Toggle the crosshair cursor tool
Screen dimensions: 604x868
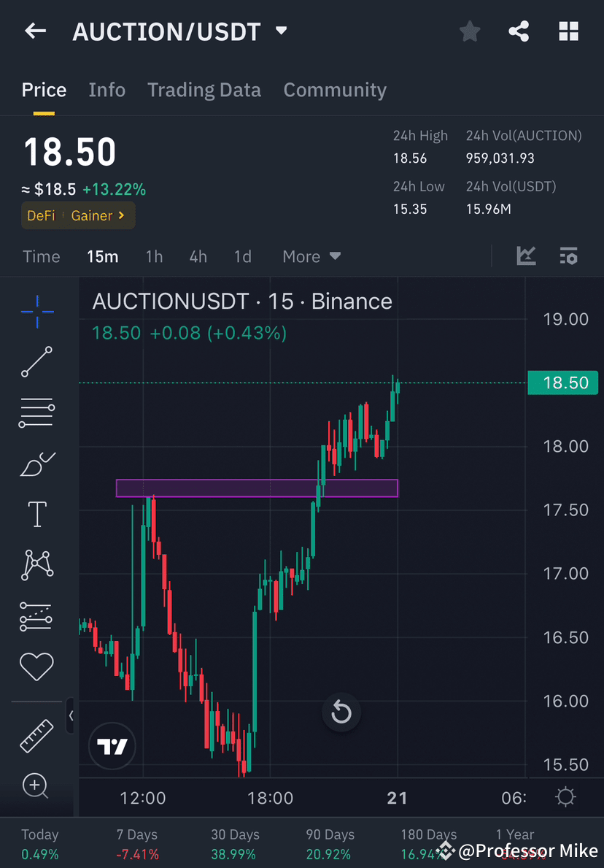(36, 312)
